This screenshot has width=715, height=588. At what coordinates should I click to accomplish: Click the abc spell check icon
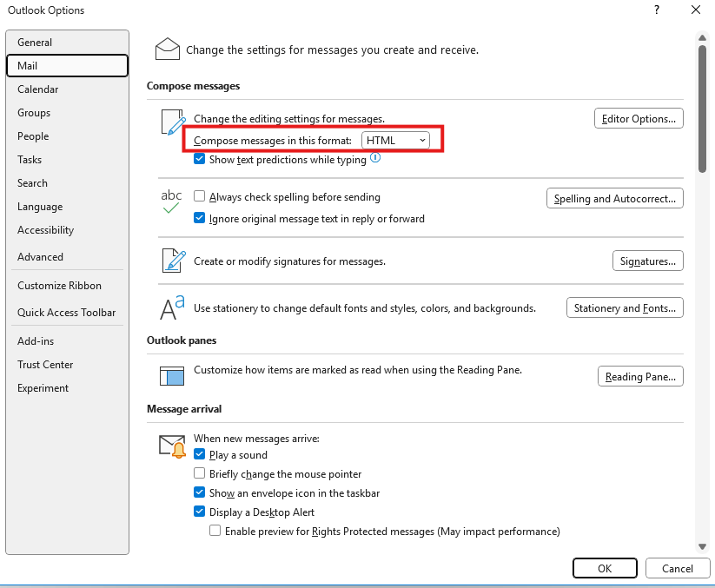tap(171, 201)
